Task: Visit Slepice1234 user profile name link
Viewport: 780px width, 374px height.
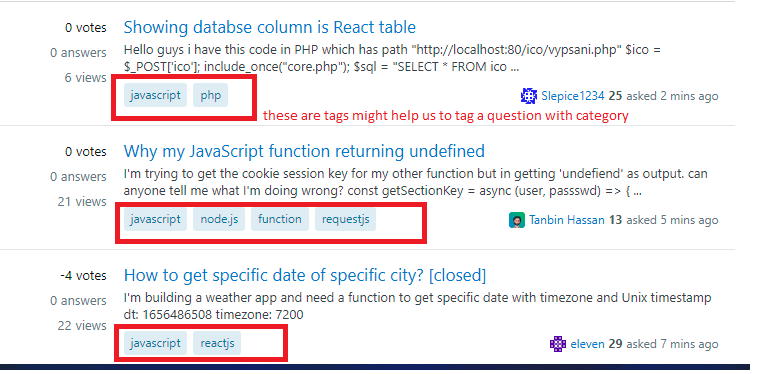Action: pyautogui.click(x=573, y=96)
